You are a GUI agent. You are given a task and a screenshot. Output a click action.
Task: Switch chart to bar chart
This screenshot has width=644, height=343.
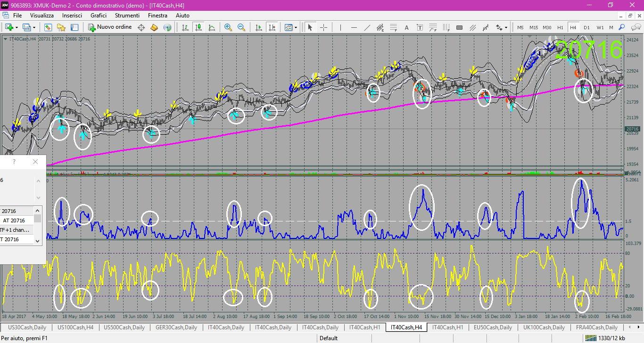point(185,27)
